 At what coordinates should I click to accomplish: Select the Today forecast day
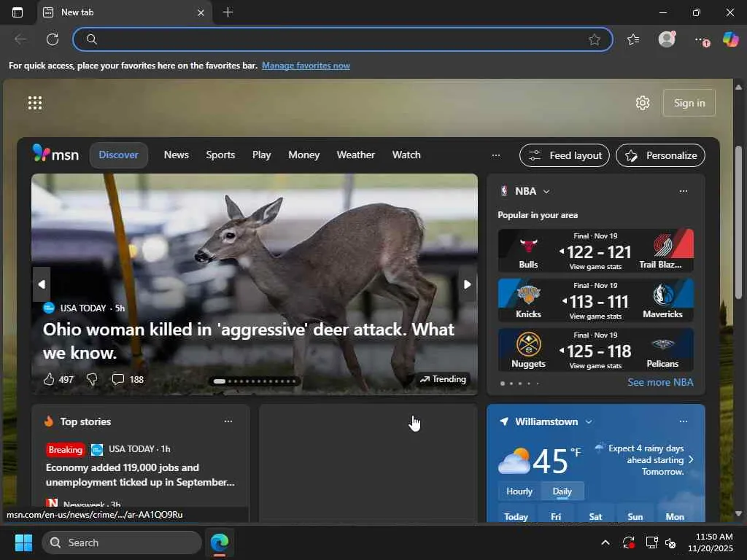click(x=516, y=517)
